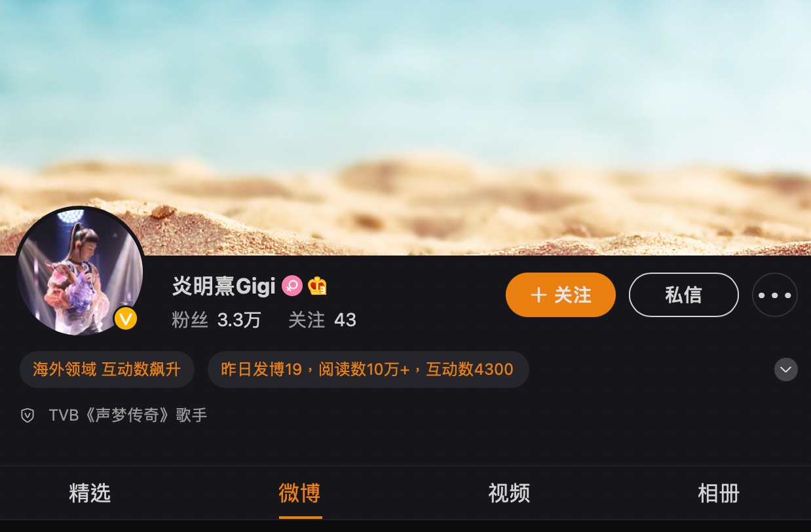Expand profile details with chevron arrow
The width and height of the screenshot is (811, 532).
[786, 370]
